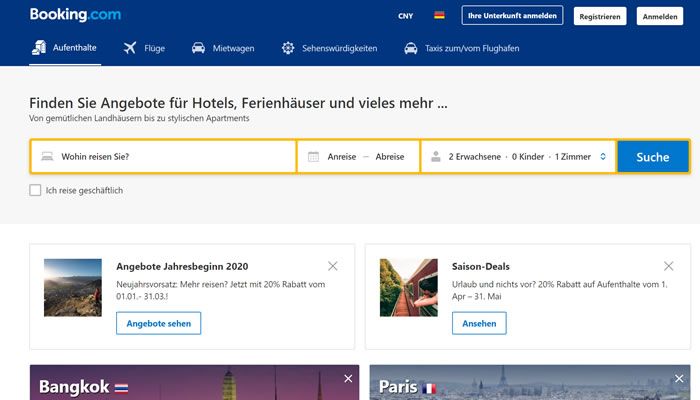Click the car icon for Mietwagen
This screenshot has height=400, width=700.
click(x=198, y=48)
